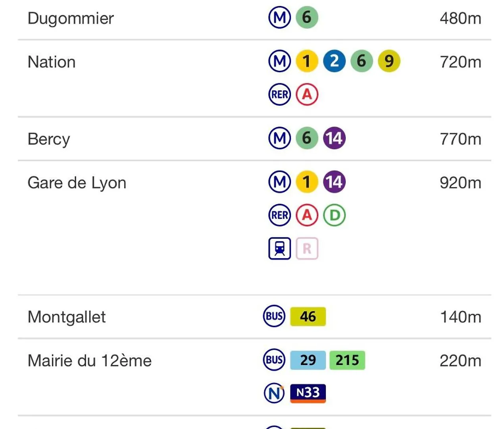The height and width of the screenshot is (429, 504).
Task: Open the Nation station entry
Action: (254, 78)
